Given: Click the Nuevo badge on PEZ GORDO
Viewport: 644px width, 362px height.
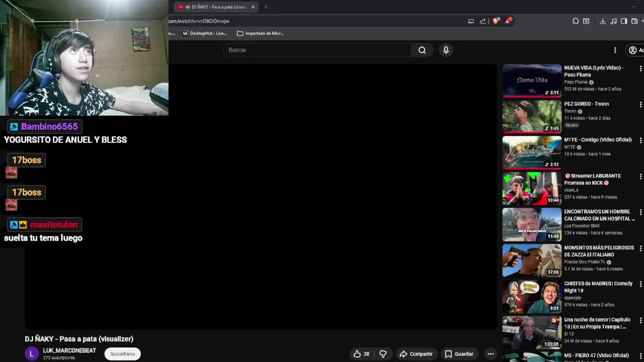Looking at the screenshot, I should (x=572, y=125).
